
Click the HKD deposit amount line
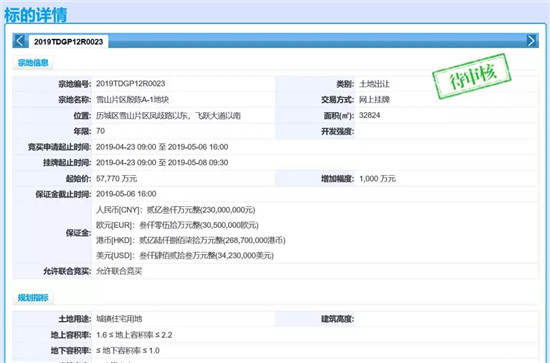pyautogui.click(x=191, y=240)
